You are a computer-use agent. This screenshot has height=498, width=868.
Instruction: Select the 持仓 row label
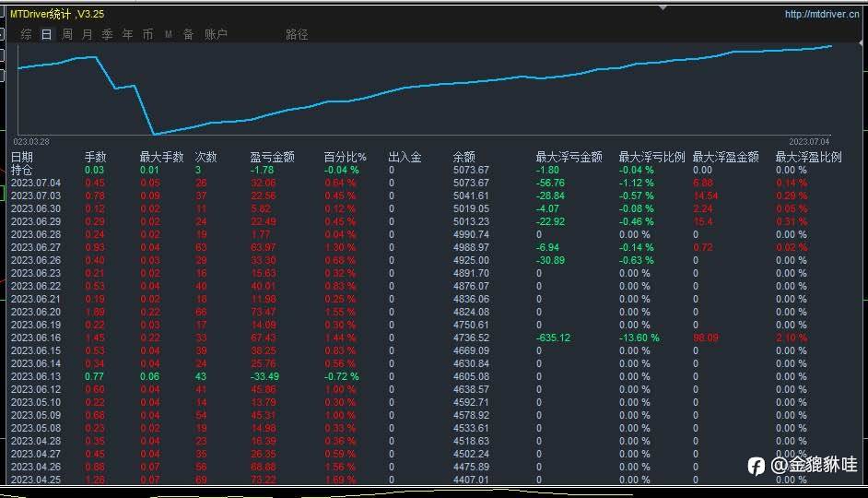[21, 170]
